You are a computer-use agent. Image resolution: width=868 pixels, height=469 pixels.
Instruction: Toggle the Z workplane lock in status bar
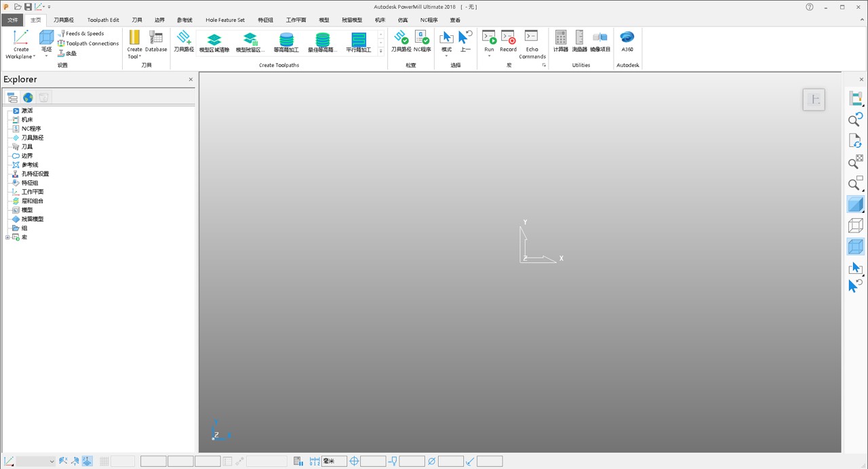pyautogui.click(x=87, y=462)
